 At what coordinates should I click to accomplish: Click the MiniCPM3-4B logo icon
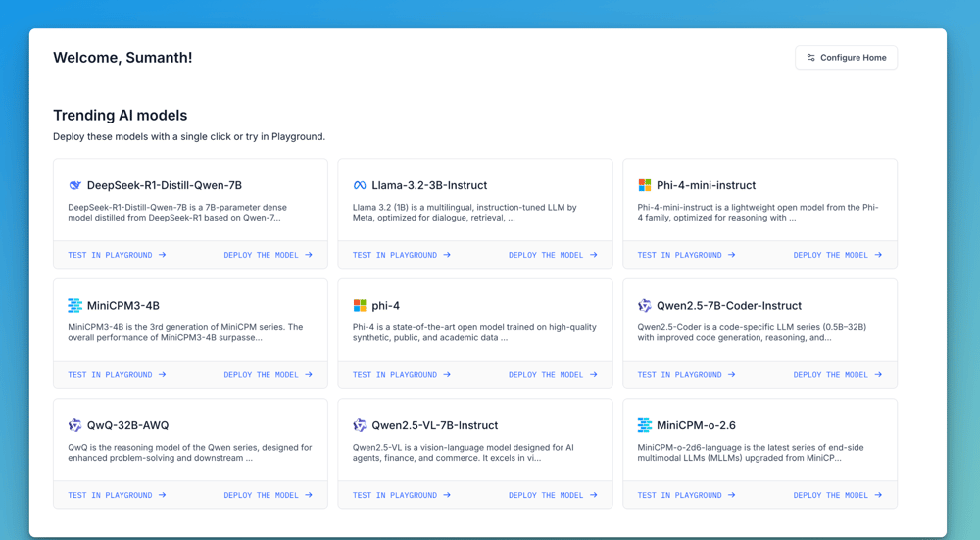tap(75, 306)
